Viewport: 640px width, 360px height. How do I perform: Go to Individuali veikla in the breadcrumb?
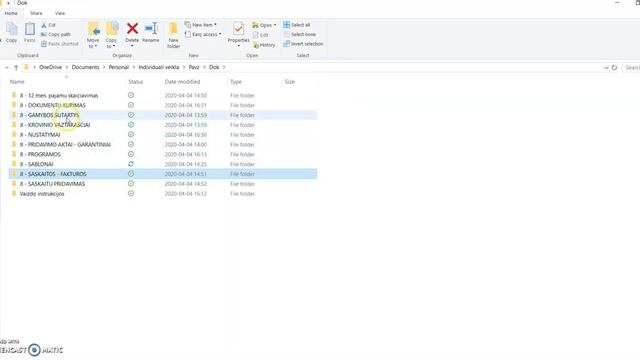(x=158, y=67)
